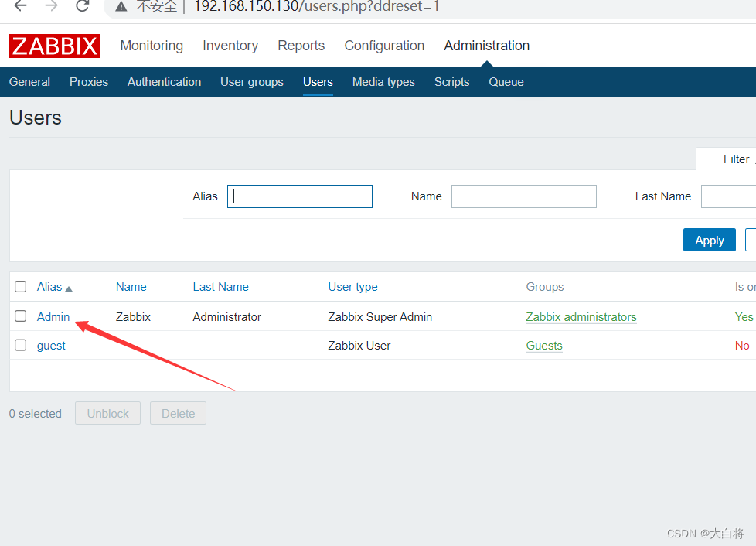Open the Administration menu
This screenshot has height=546, width=756.
486,46
